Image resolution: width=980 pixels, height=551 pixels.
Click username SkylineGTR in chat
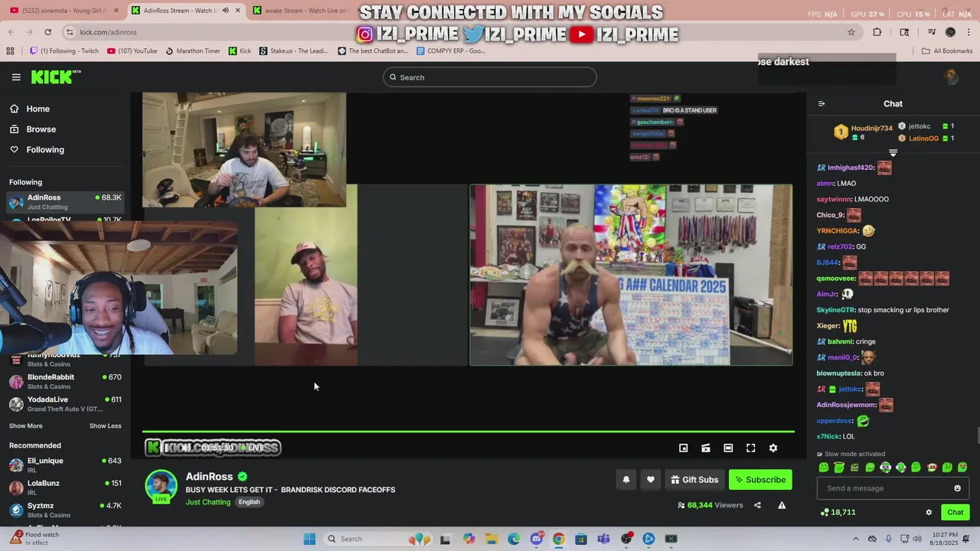coord(835,310)
